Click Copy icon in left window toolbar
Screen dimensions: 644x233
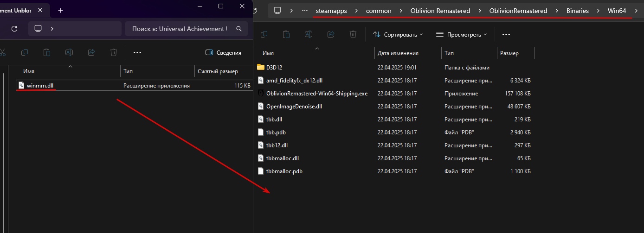pos(25,53)
